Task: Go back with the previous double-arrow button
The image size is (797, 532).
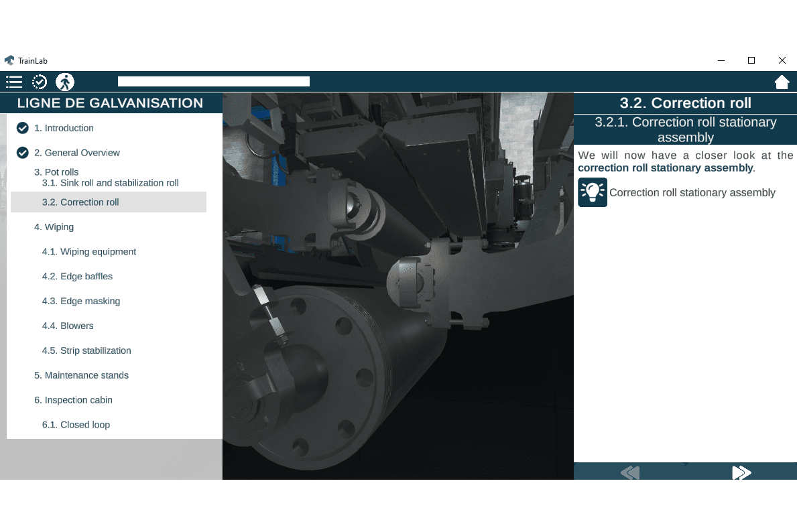Action: [629, 472]
